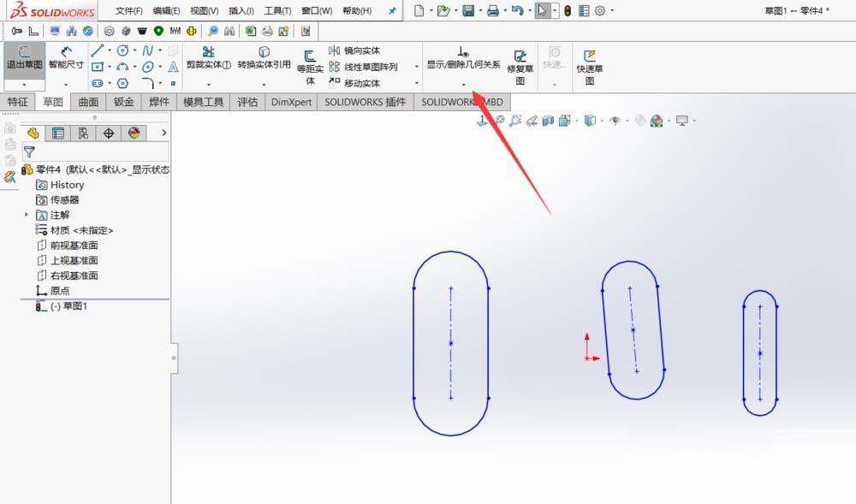This screenshot has width=856, height=504.
Task: Select the 剪裁实体 (Trim Entities) tool
Action: click(208, 60)
